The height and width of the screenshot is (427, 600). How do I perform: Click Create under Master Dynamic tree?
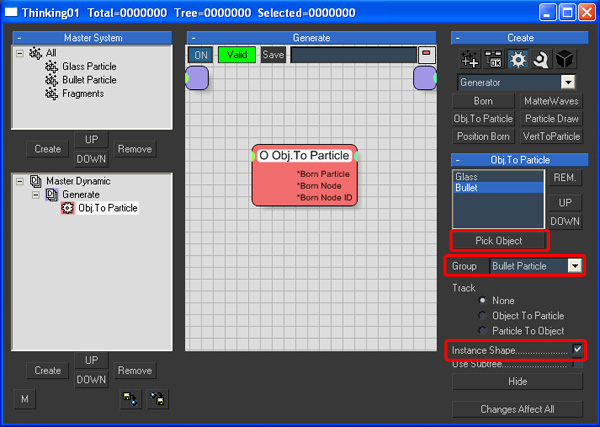[47, 370]
